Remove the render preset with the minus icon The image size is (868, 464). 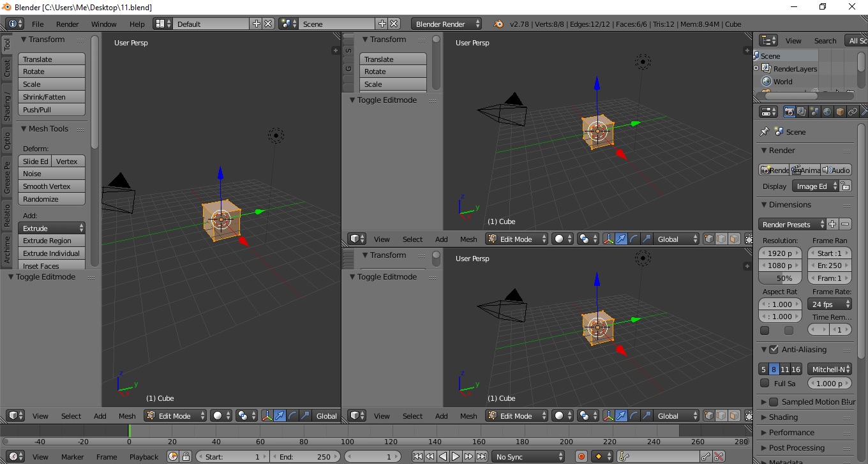(846, 224)
